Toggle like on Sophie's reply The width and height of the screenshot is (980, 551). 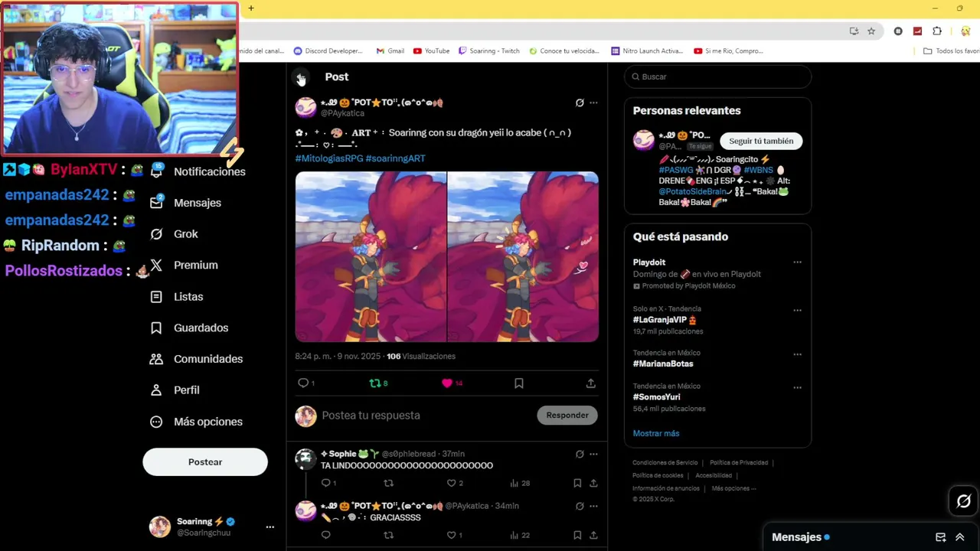(452, 483)
